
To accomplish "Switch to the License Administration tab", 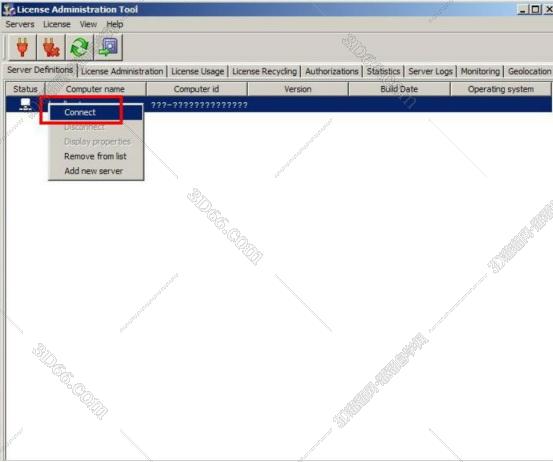I will [122, 71].
